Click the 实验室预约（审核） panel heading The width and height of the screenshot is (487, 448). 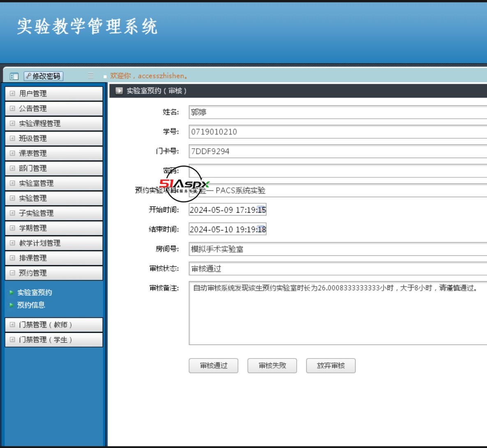click(x=157, y=91)
